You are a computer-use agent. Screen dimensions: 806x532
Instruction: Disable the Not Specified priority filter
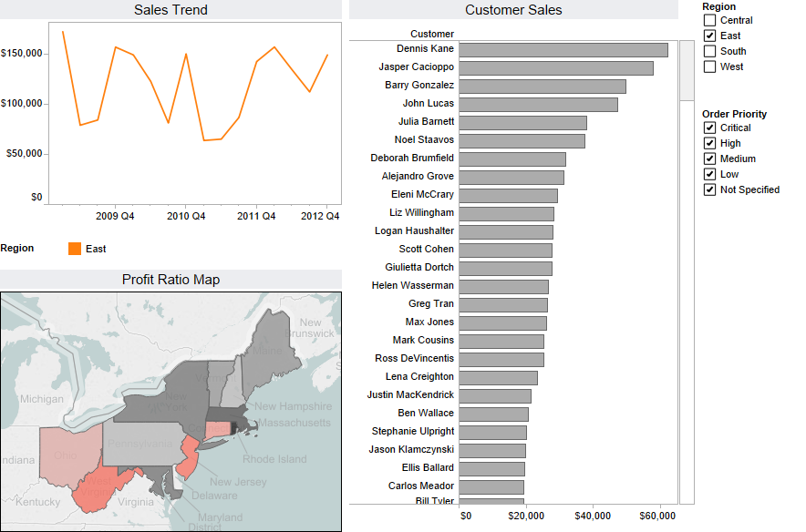(x=709, y=189)
